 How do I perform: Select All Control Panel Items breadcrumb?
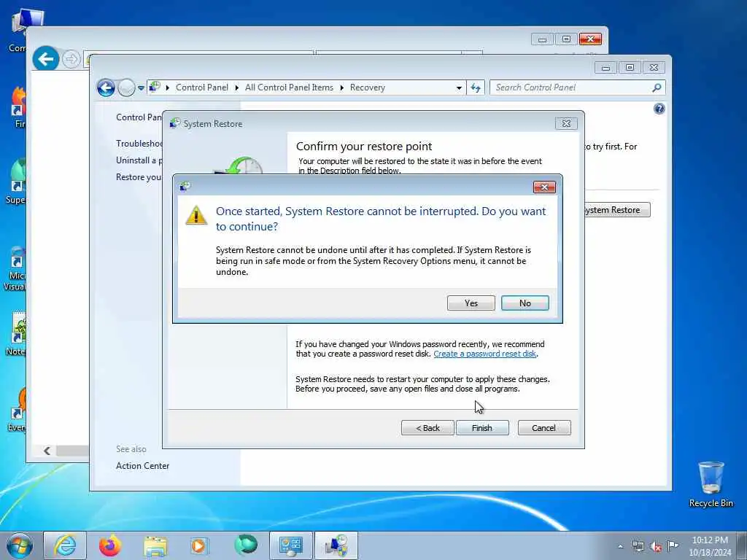289,87
